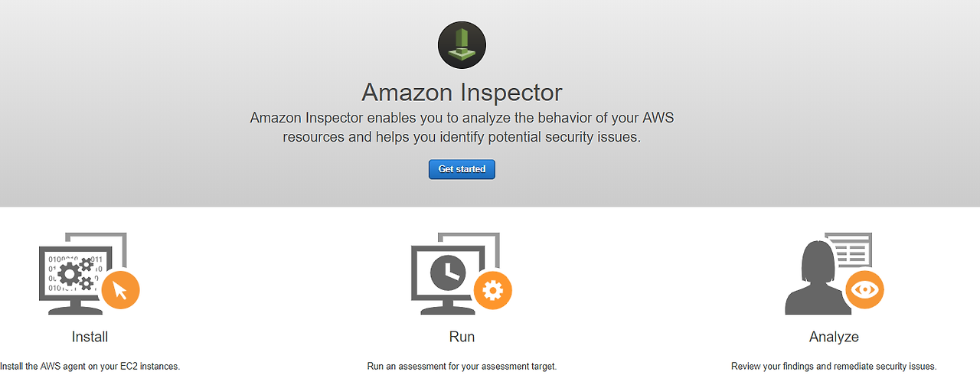980x385 pixels.
Task: Click 'Run an assessment' description text
Action: point(462,367)
